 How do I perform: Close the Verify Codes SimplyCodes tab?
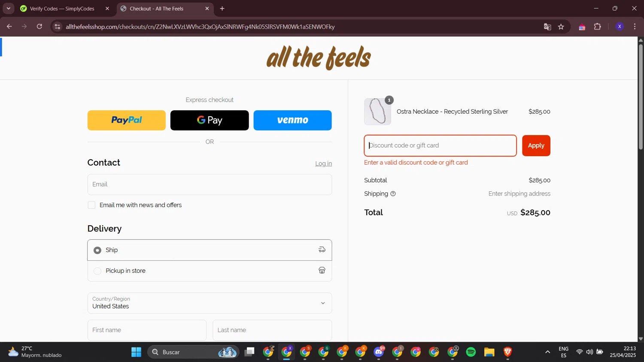point(107,9)
